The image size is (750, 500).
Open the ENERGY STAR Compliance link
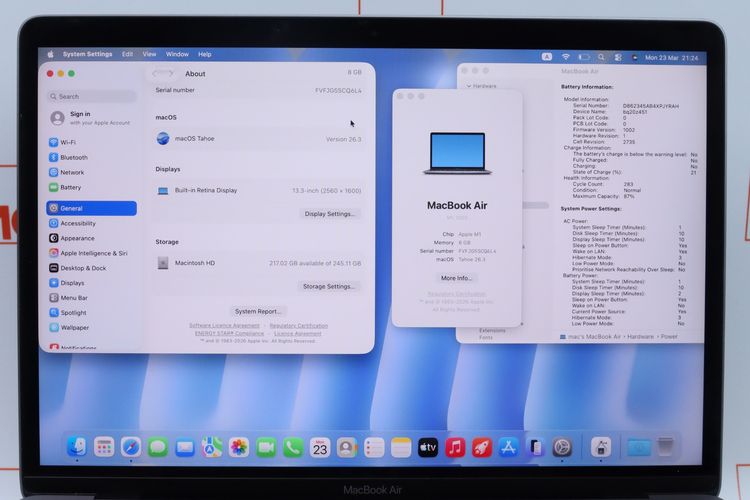pos(229,333)
